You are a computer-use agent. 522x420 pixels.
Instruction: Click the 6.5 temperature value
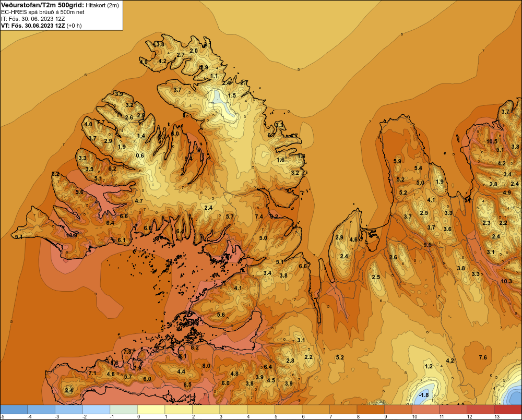(187, 385)
